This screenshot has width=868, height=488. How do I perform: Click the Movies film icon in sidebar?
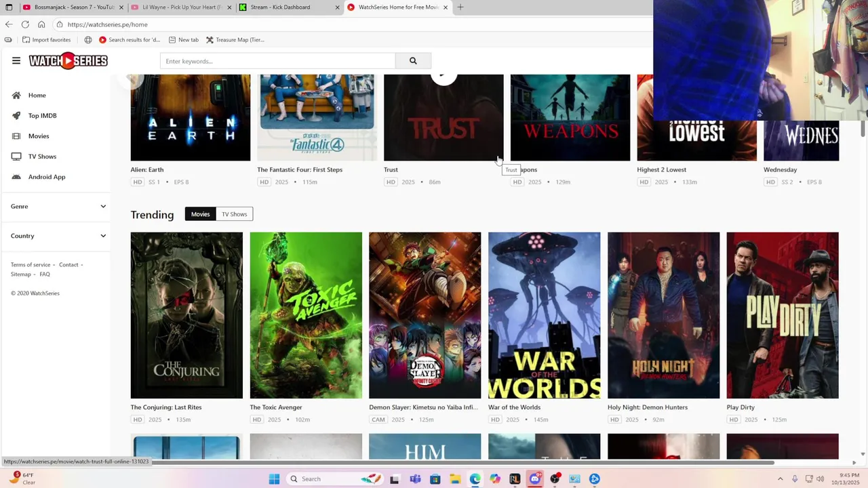(x=16, y=136)
